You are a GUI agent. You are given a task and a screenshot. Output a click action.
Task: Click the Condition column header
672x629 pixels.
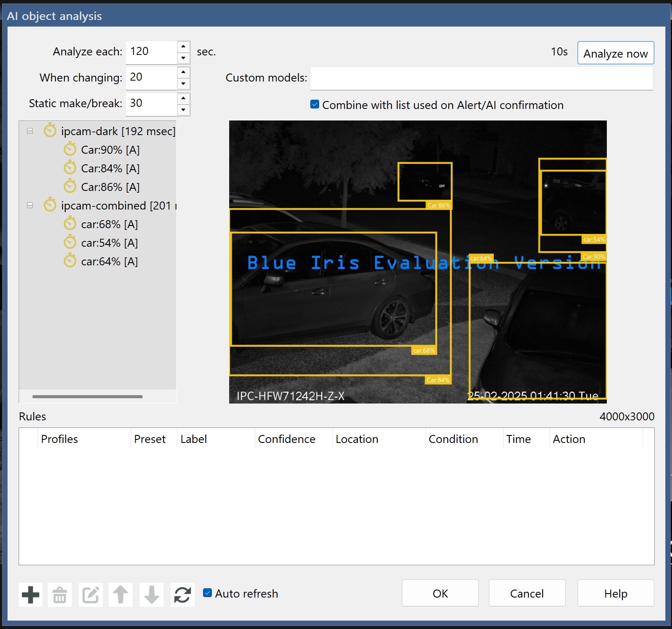465,439
